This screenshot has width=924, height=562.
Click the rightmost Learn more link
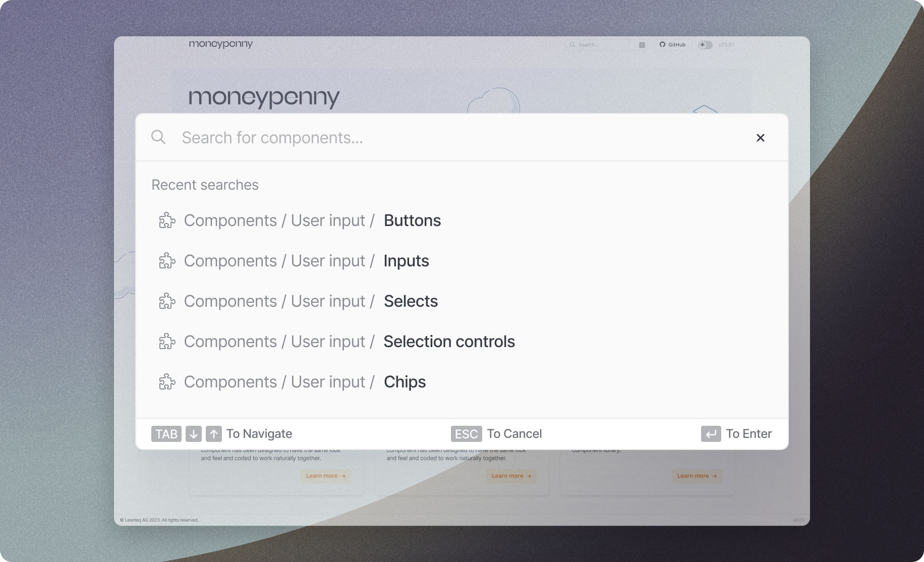click(x=697, y=476)
